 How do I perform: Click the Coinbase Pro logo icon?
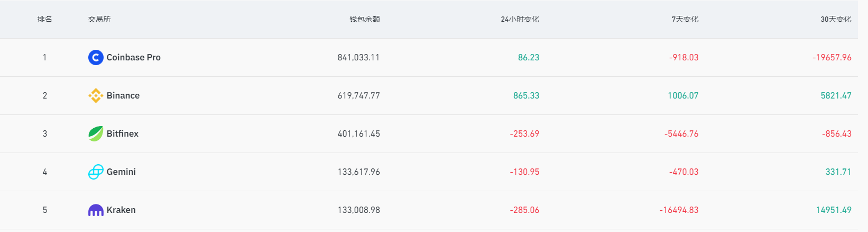(x=96, y=57)
